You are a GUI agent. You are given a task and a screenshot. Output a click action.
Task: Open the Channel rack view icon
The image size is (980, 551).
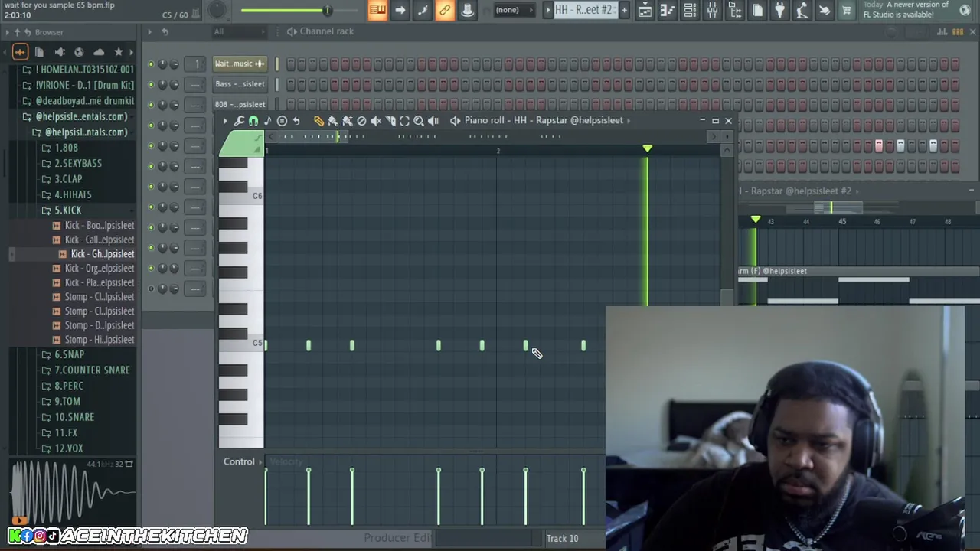690,10
